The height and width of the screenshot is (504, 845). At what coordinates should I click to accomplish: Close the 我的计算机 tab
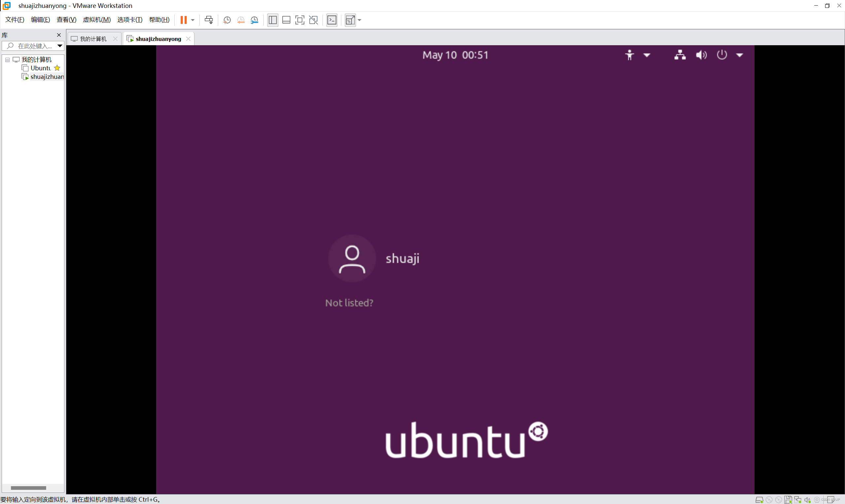pos(115,39)
